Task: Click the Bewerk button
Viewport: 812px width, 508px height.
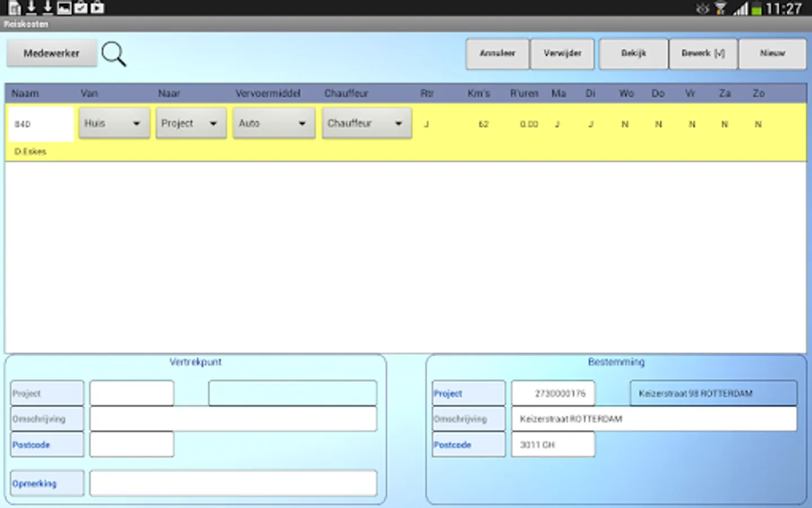Action: coord(703,54)
